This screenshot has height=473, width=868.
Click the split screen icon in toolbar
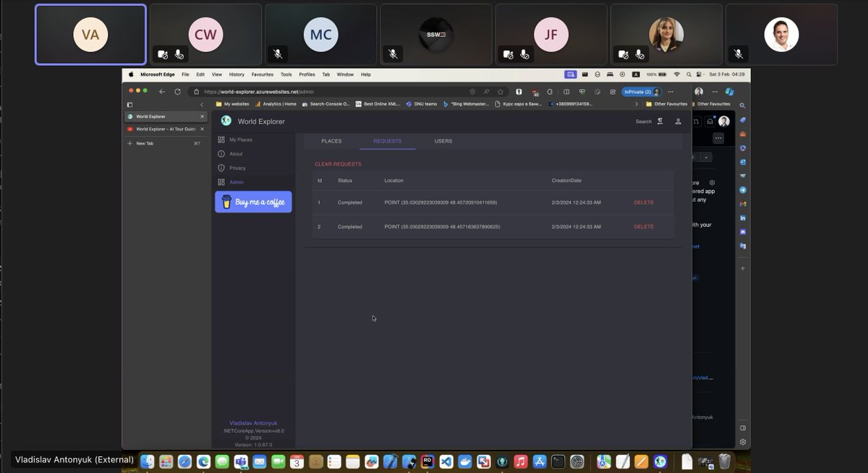566,92
